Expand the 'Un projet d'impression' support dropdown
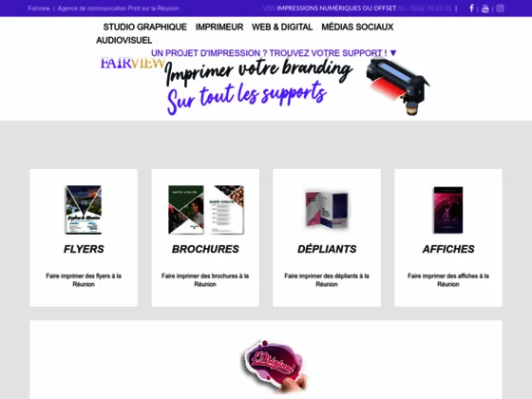532x399 pixels. pyautogui.click(x=274, y=53)
